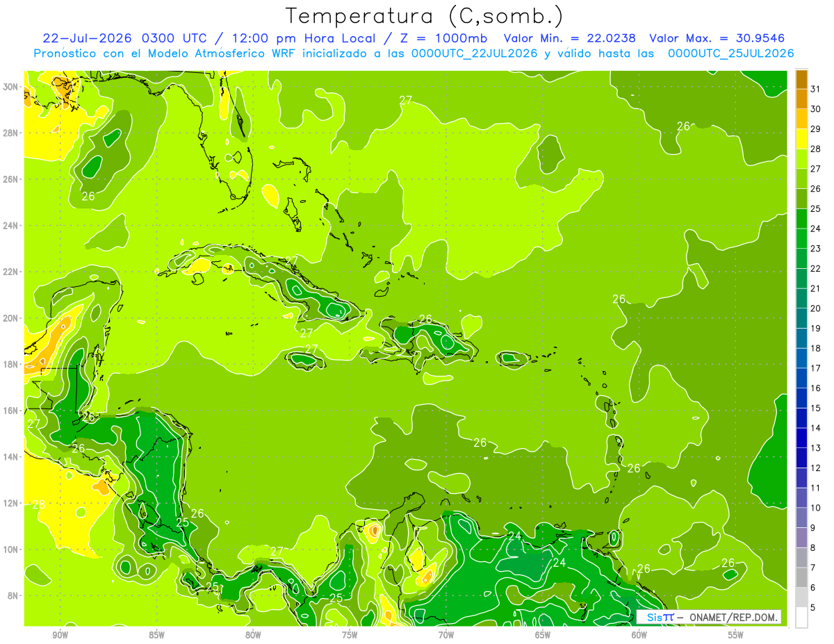
Task: Click "Valor Max. = 30.9546"
Action: pyautogui.click(x=719, y=38)
